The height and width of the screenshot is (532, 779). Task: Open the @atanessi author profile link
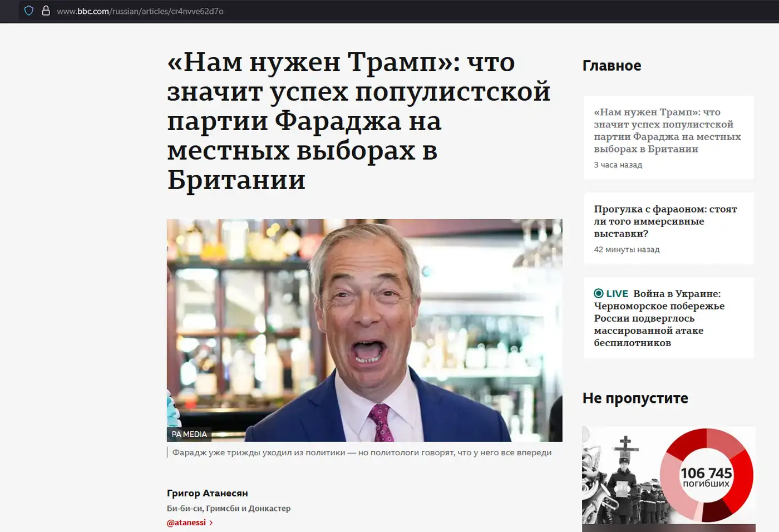[186, 523]
